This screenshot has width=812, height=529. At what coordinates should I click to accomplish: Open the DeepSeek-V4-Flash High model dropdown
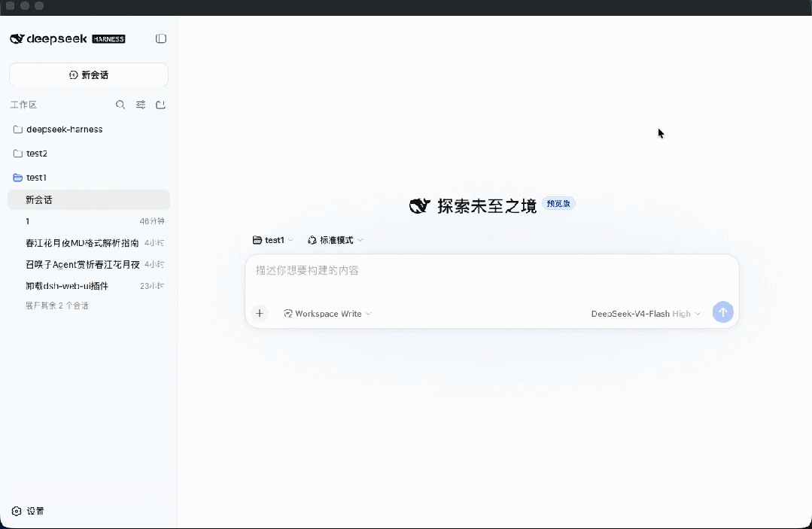(646, 314)
